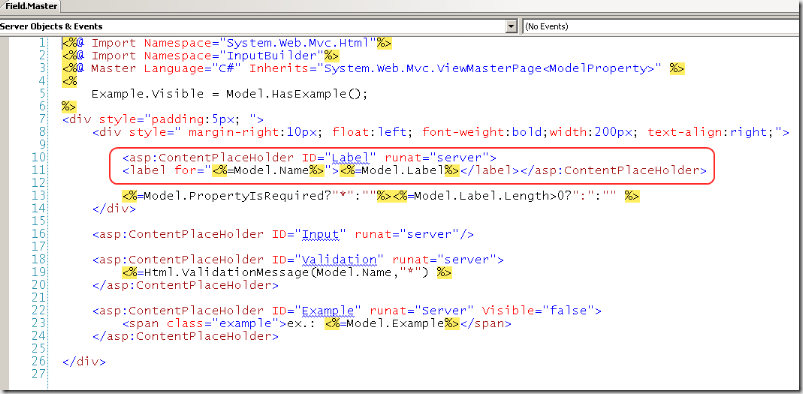Click Example.Visible = Model.HasExample() statement

pyautogui.click(x=229, y=94)
